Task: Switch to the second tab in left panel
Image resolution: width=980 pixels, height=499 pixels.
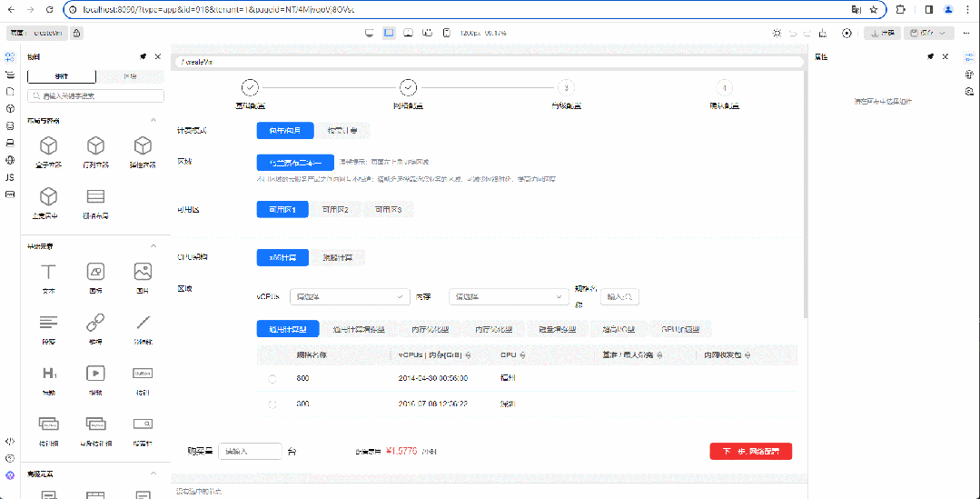Action: (130, 76)
